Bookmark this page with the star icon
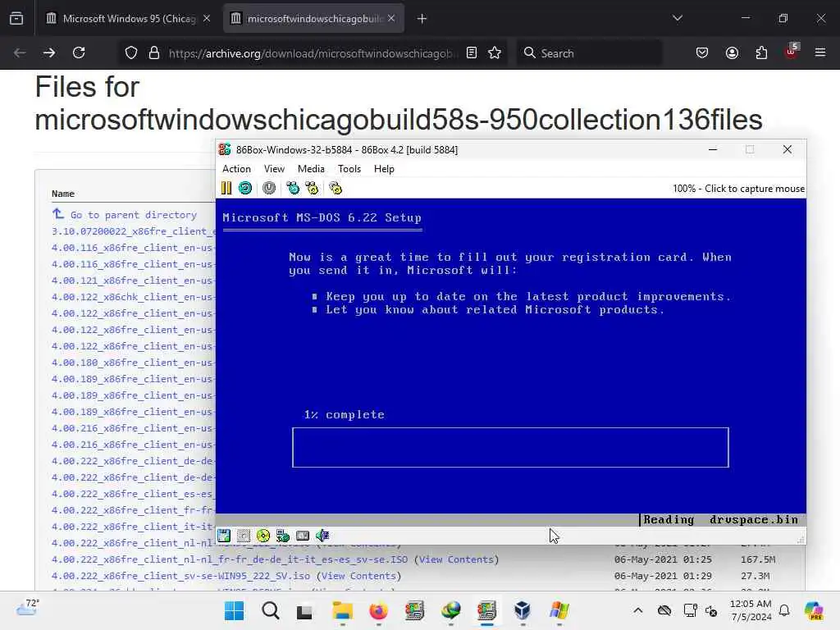This screenshot has height=630, width=840. click(x=495, y=52)
